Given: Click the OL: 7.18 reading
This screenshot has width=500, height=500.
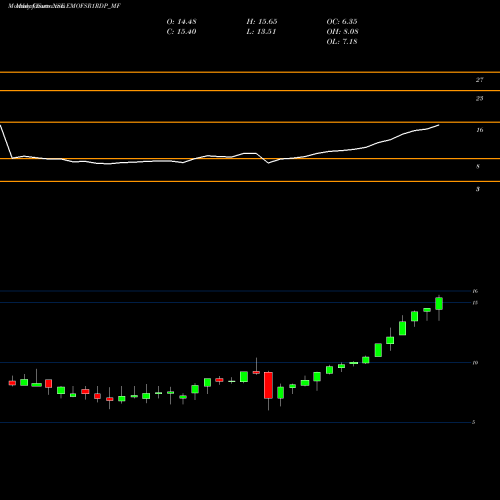Looking at the screenshot, I should tap(342, 42).
